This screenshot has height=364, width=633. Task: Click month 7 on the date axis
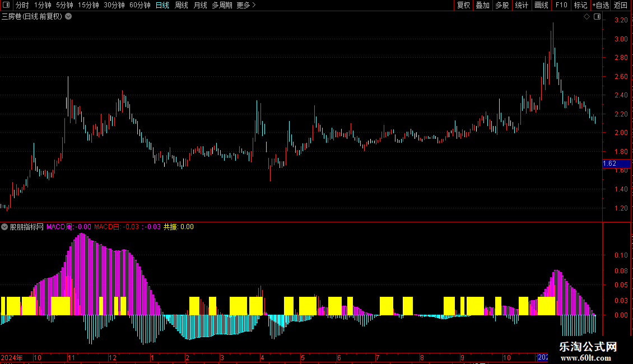[378, 357]
